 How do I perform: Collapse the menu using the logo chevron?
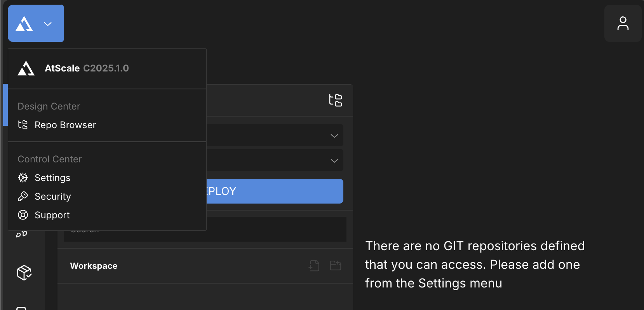coord(48,24)
